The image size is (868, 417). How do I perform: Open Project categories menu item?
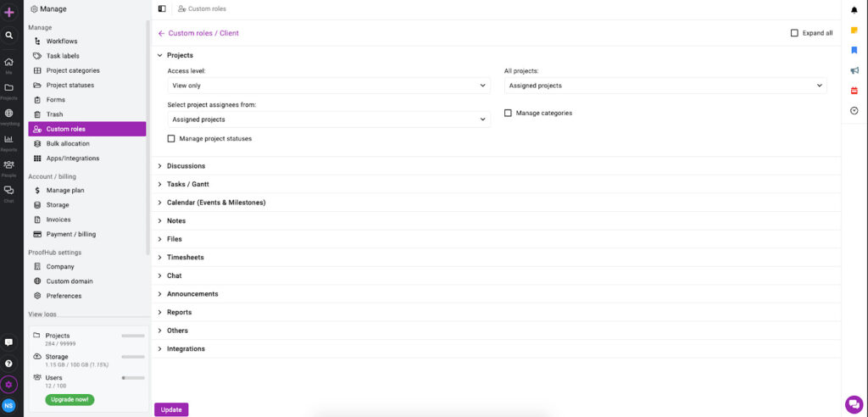pos(87,70)
